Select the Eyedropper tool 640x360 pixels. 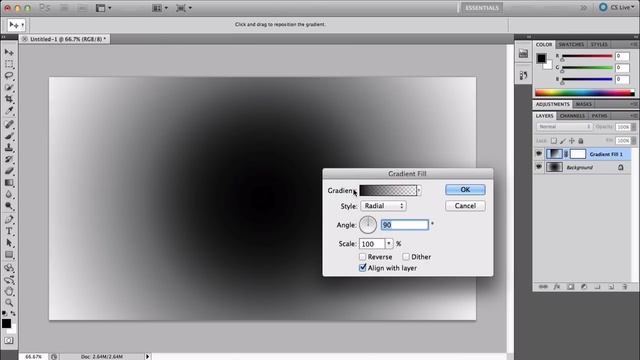9,111
